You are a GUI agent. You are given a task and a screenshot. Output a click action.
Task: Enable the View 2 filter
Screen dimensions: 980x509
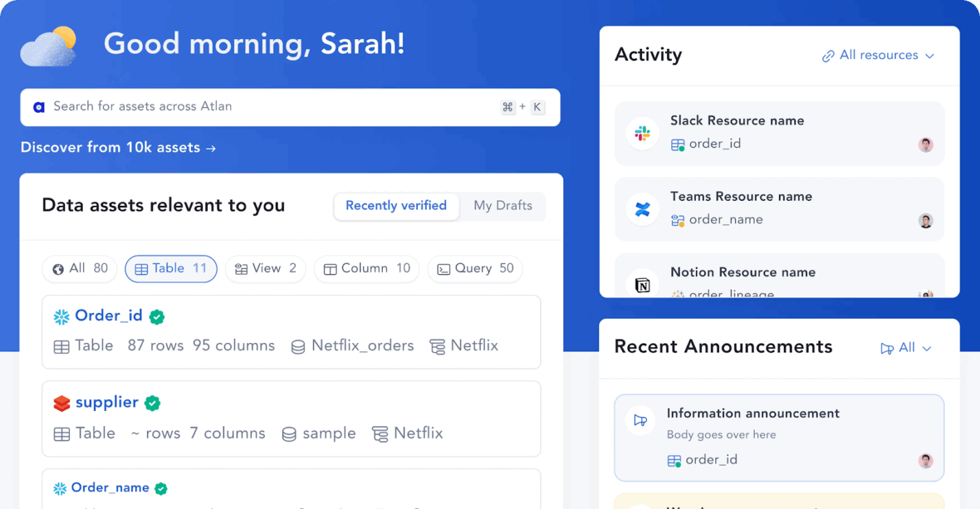point(265,268)
